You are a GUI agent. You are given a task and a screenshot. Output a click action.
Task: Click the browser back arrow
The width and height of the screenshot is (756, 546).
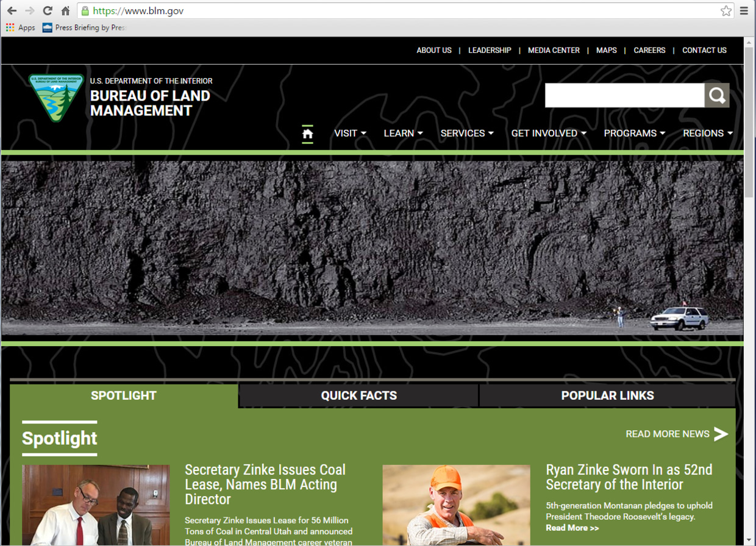12,11
